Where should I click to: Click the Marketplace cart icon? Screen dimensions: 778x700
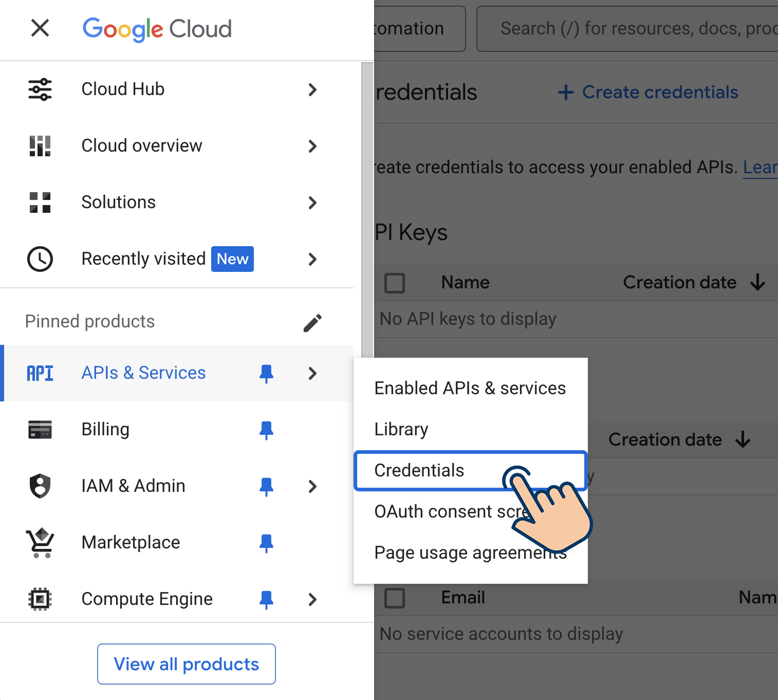point(40,543)
